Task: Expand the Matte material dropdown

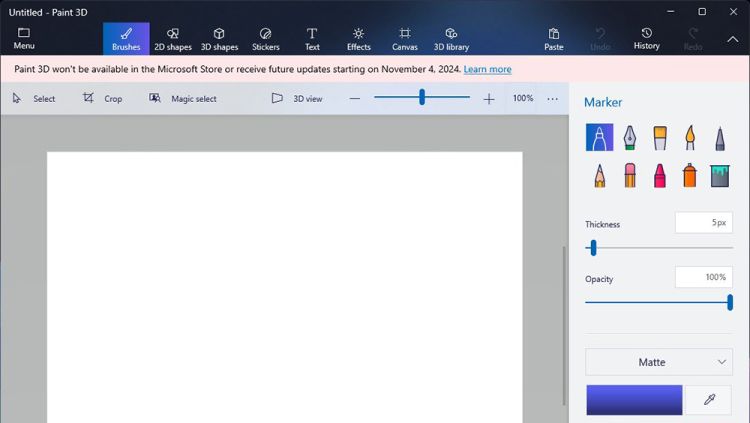Action: (x=659, y=362)
